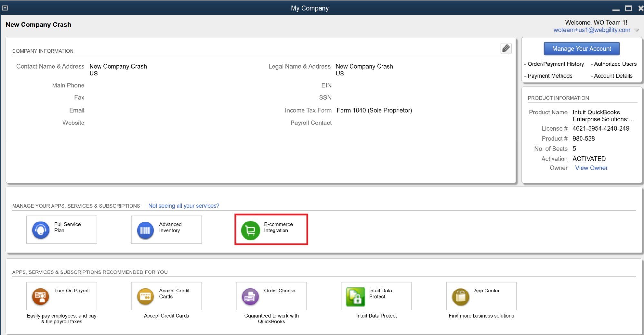Screen dimensions: 644x335
Task: Maximize the My Company window
Action: pos(628,8)
